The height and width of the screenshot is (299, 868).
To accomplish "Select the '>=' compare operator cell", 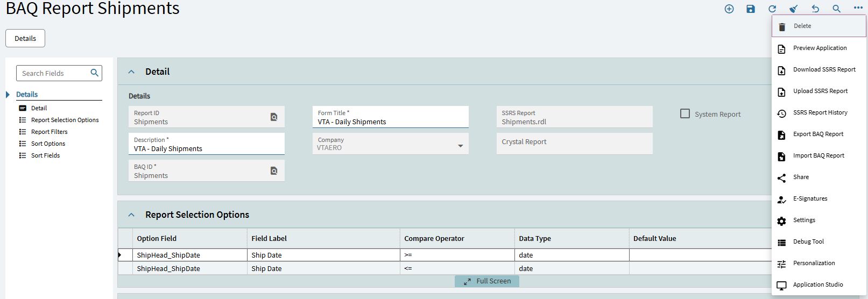I will [457, 255].
